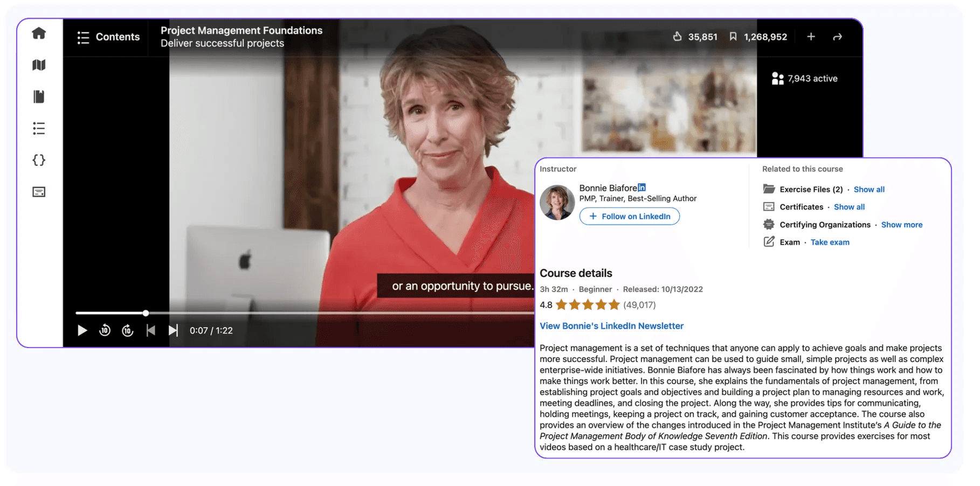Click the 7,943 active learners icon

tap(777, 79)
